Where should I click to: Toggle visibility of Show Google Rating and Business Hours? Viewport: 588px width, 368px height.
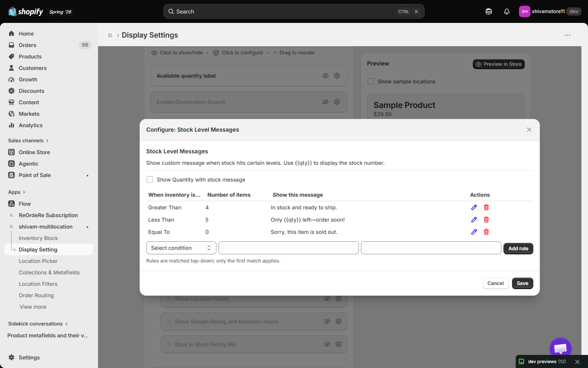[x=327, y=321]
